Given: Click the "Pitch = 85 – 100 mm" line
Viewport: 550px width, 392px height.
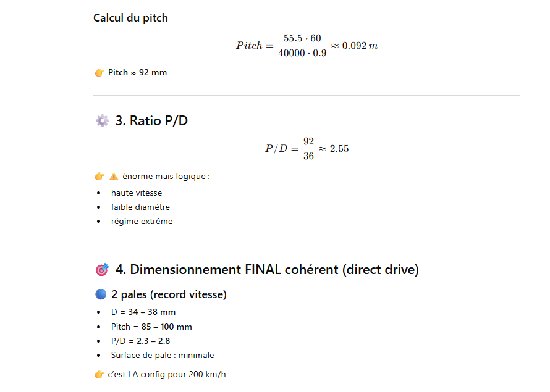Looking at the screenshot, I should pyautogui.click(x=151, y=327).
